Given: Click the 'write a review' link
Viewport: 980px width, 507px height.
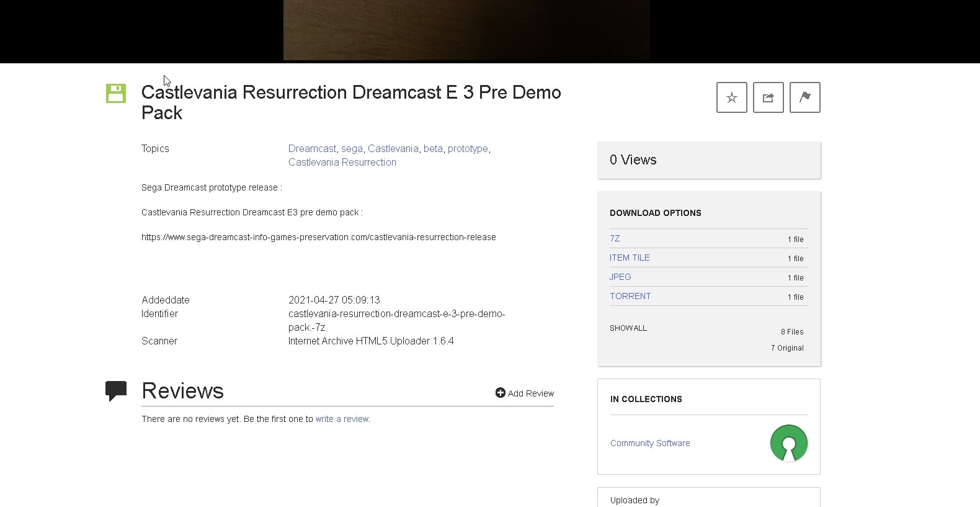Looking at the screenshot, I should (x=342, y=419).
